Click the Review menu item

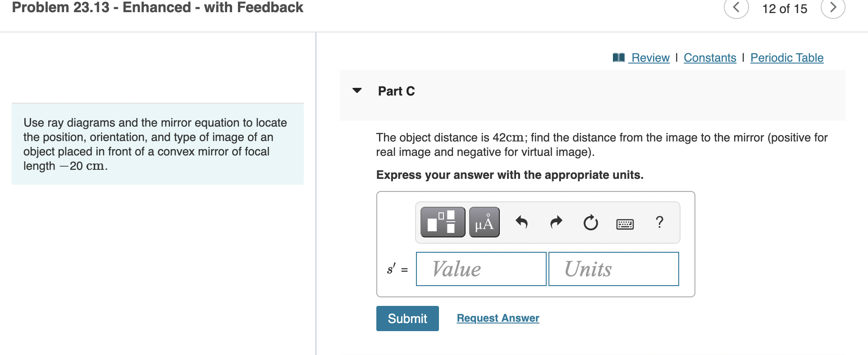[650, 58]
